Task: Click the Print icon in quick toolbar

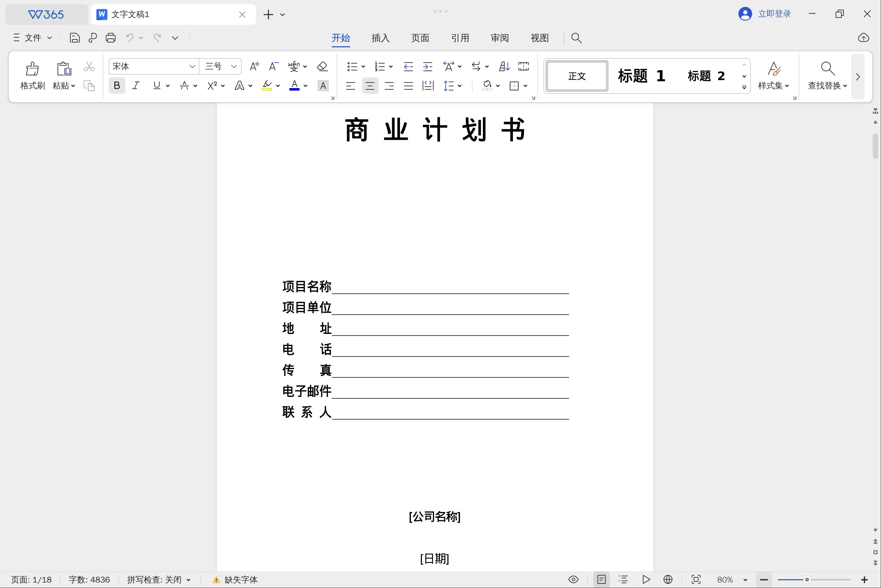Action: click(x=111, y=37)
